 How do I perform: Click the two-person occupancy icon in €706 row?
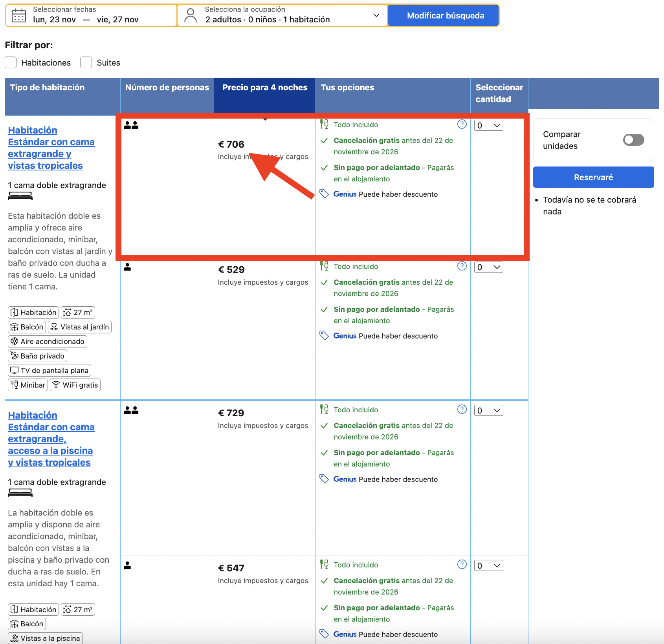[x=131, y=125]
